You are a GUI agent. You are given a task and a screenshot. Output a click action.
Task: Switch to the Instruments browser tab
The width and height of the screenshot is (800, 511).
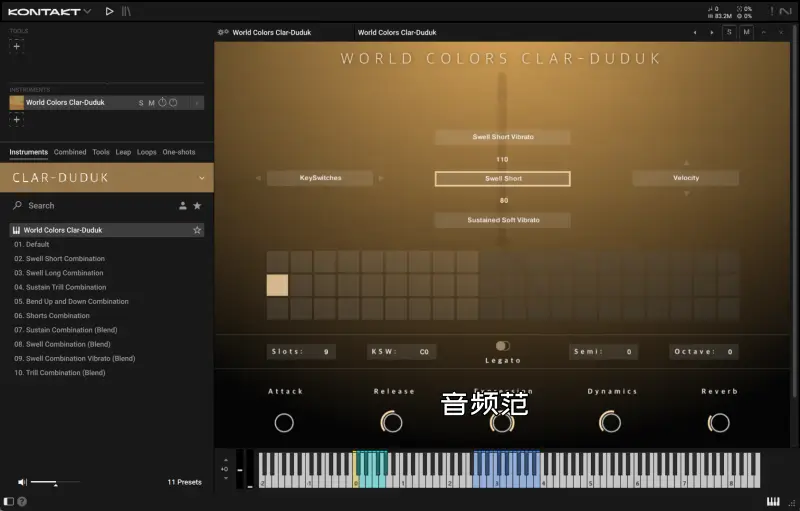29,152
